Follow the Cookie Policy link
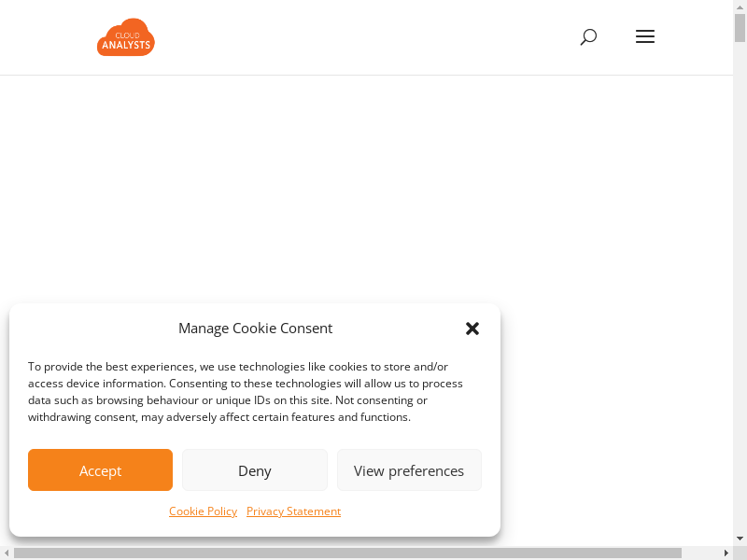This screenshot has height=560, width=747. point(203,511)
